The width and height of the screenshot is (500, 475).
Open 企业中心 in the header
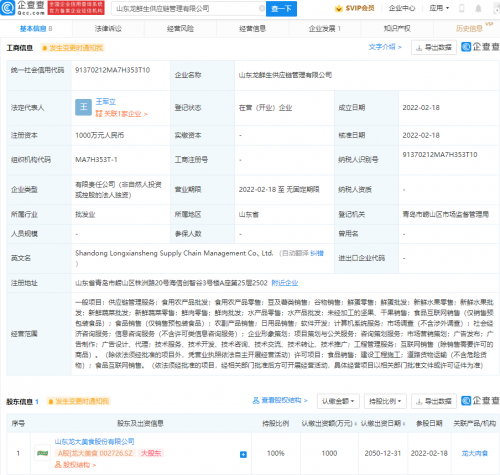(x=402, y=8)
